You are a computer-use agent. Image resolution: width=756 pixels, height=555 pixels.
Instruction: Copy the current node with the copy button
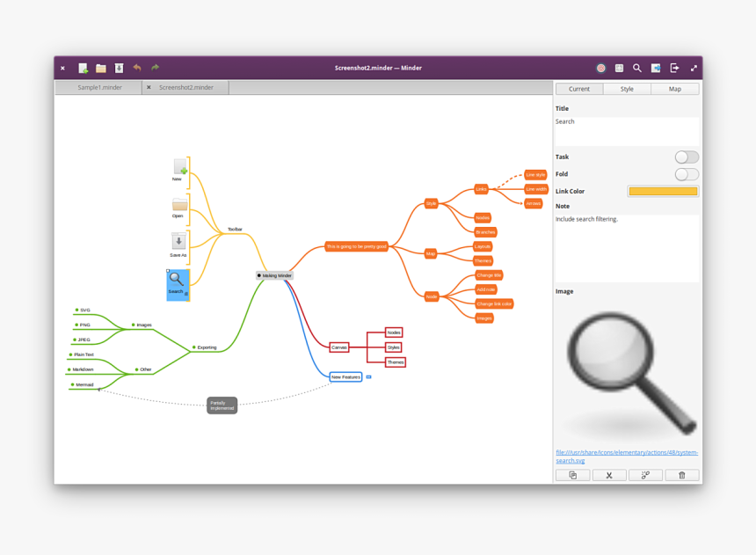pyautogui.click(x=573, y=475)
